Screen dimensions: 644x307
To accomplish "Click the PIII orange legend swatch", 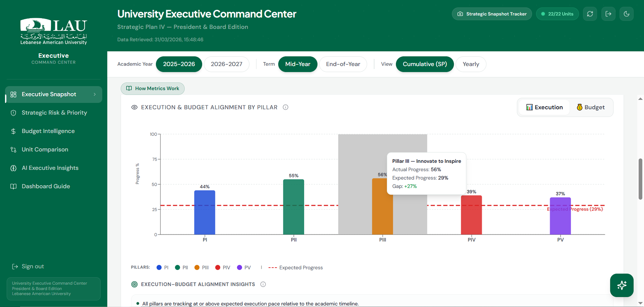I will (x=197, y=268).
